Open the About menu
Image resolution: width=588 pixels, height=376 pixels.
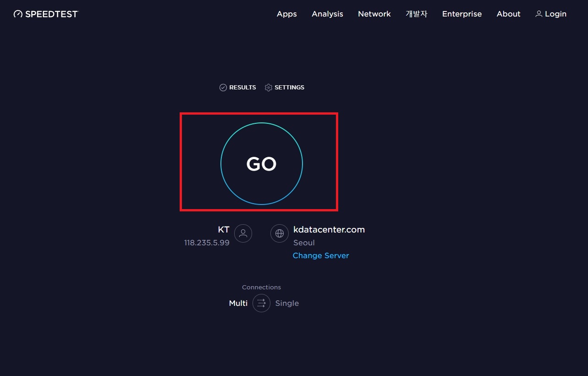point(509,14)
